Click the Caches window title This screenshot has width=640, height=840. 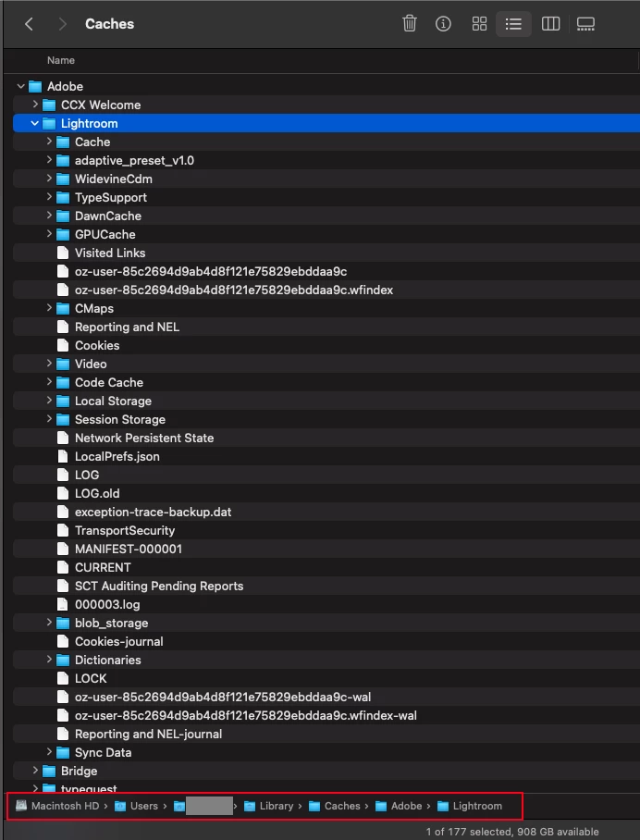click(109, 23)
